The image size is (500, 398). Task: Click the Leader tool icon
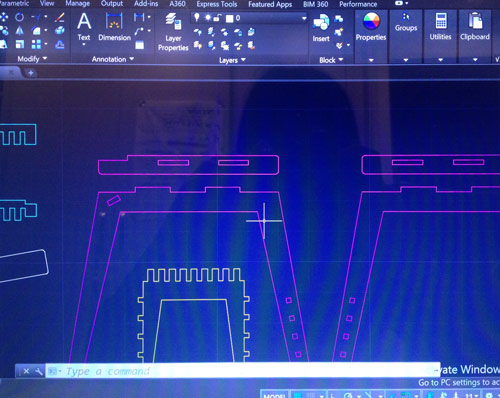pos(139,31)
